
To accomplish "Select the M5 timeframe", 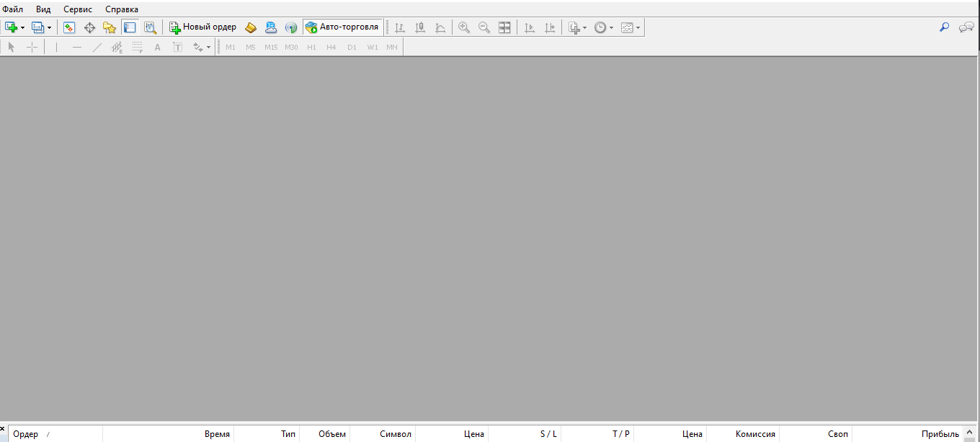I will (251, 48).
